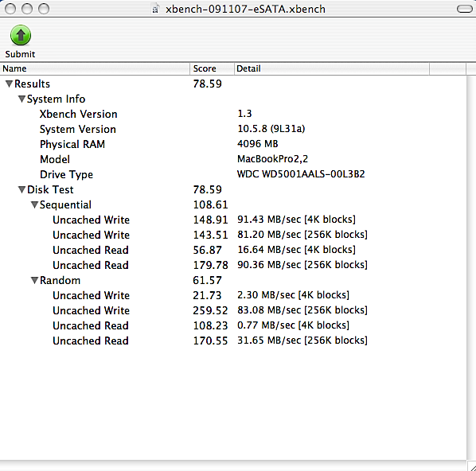Select Sequential Uncached Write 4K blocks row
Image resolution: width=476 pixels, height=471 pixels.
[233, 220]
